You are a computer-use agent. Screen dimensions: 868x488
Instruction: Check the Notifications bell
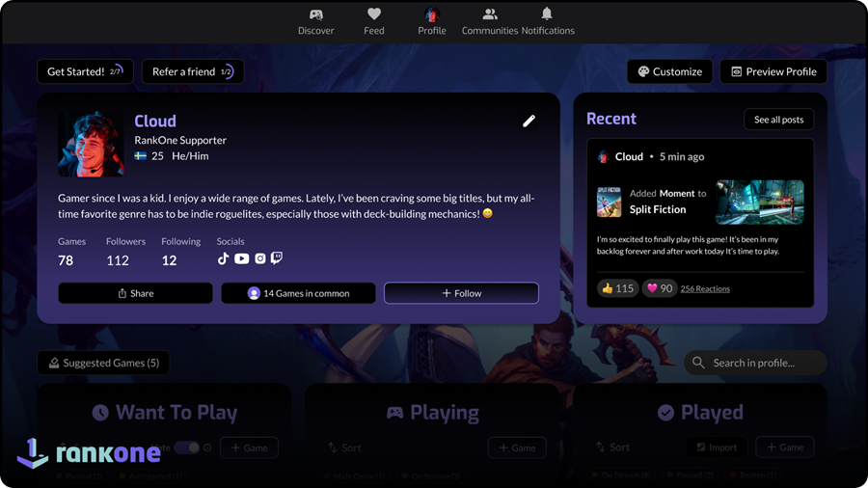pos(547,21)
